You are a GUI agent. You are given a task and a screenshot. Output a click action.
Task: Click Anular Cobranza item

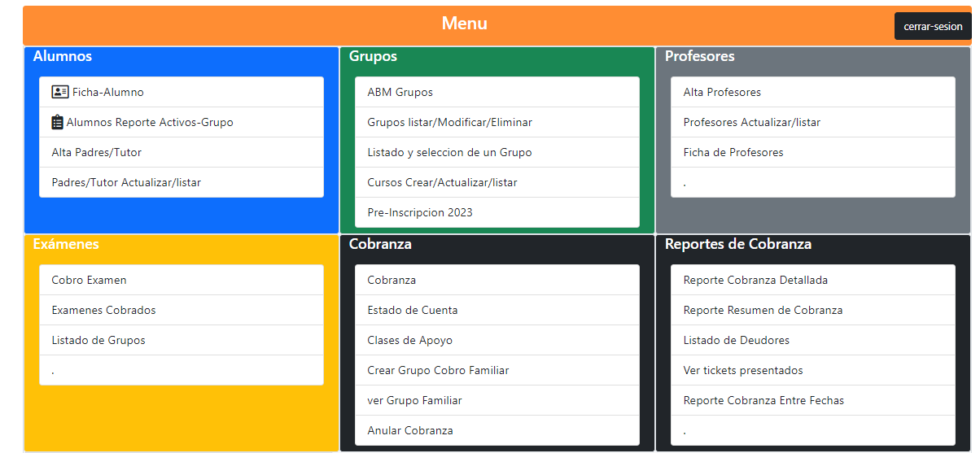(x=409, y=430)
